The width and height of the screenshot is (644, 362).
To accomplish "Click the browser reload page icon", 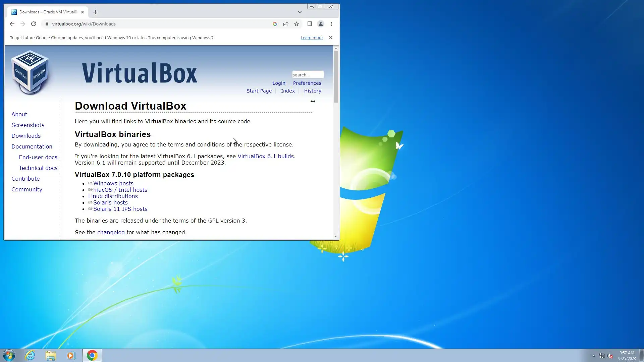I will point(34,24).
